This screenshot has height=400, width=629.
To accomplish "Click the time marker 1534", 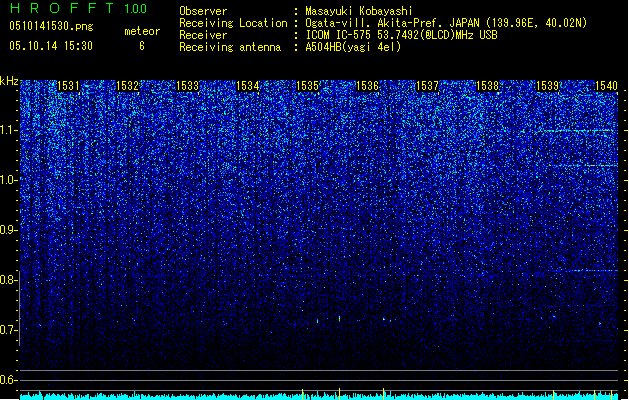I will point(248,86).
